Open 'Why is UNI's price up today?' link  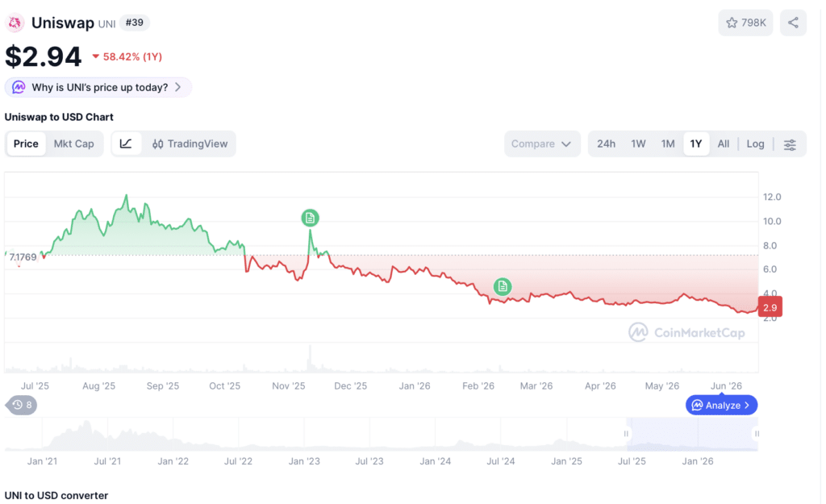(99, 87)
